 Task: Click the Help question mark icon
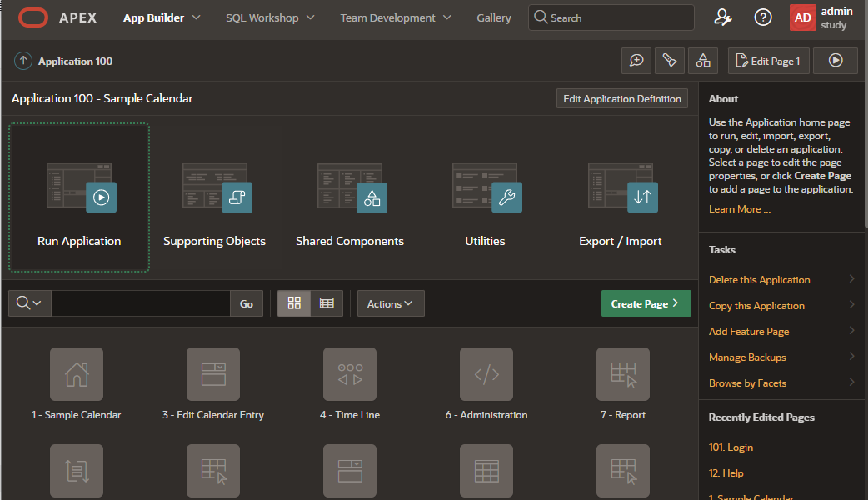pos(763,17)
